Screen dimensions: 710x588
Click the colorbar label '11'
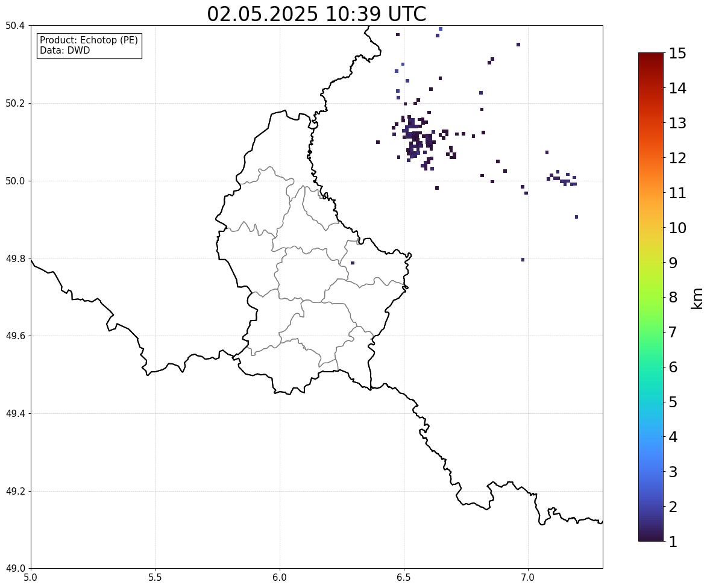click(677, 193)
